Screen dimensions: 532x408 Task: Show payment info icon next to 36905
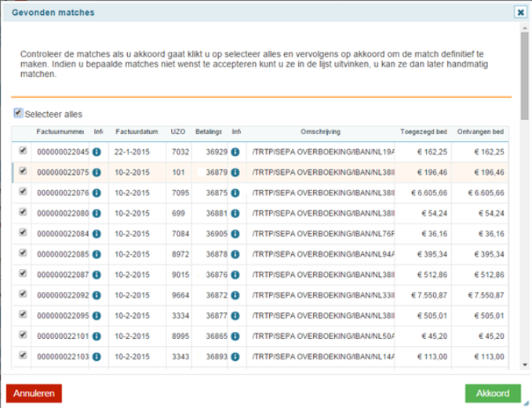pyautogui.click(x=235, y=234)
